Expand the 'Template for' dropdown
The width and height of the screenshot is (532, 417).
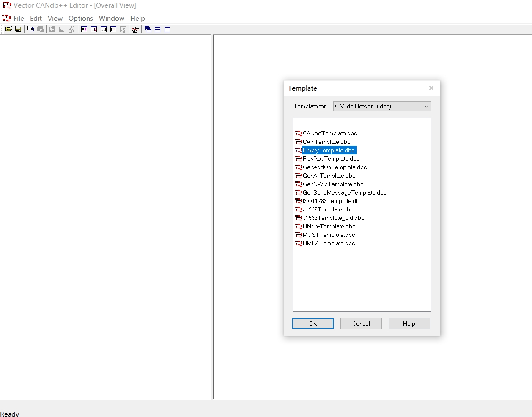(426, 107)
